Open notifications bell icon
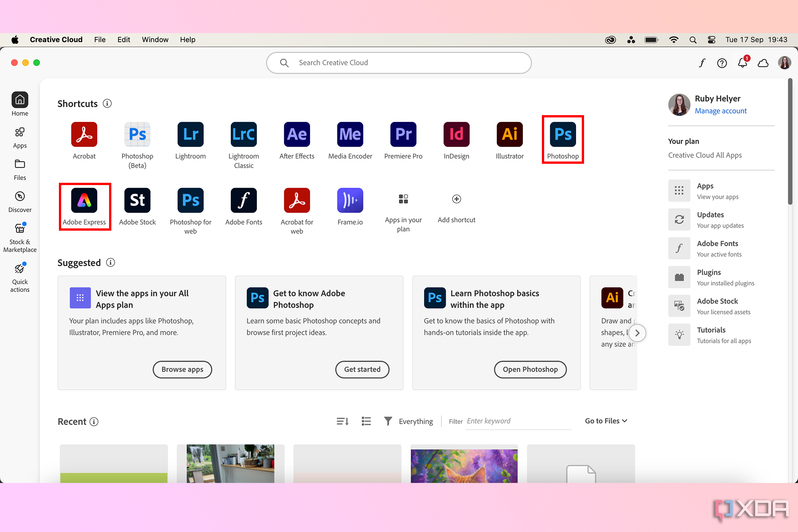 [x=743, y=63]
